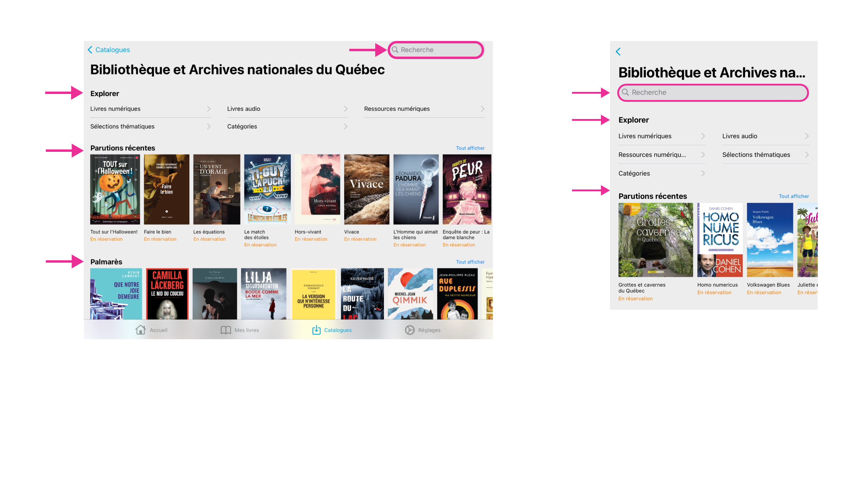This screenshot has height=488, width=868.
Task: Click the Mes livres open-book icon
Action: click(x=226, y=330)
